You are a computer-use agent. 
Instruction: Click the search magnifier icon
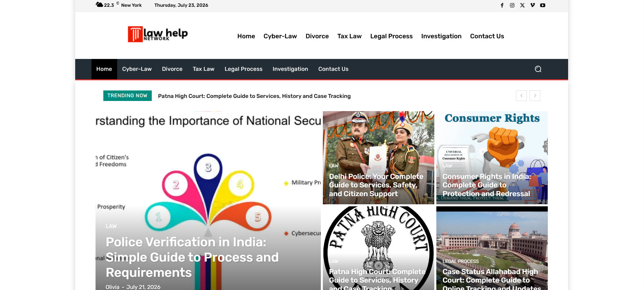(538, 69)
